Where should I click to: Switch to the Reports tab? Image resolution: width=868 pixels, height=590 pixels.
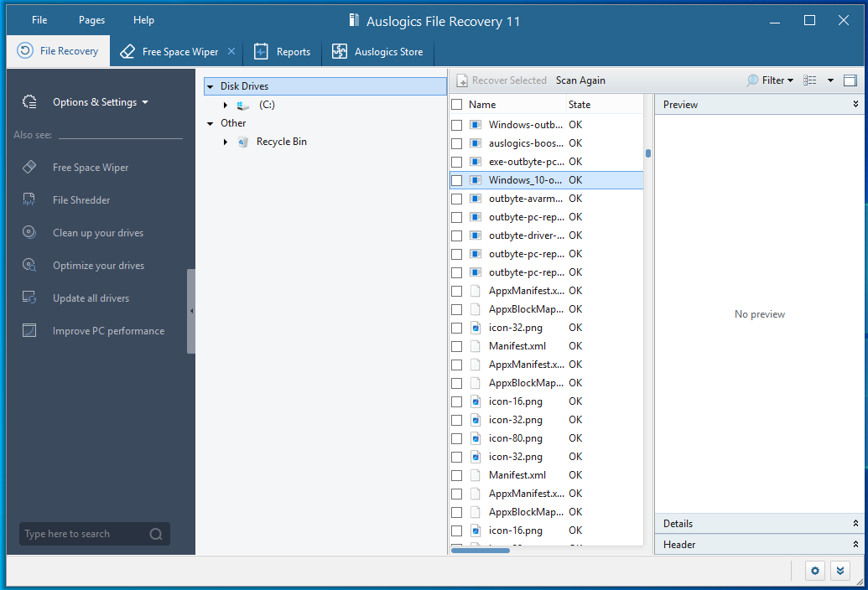(x=283, y=52)
